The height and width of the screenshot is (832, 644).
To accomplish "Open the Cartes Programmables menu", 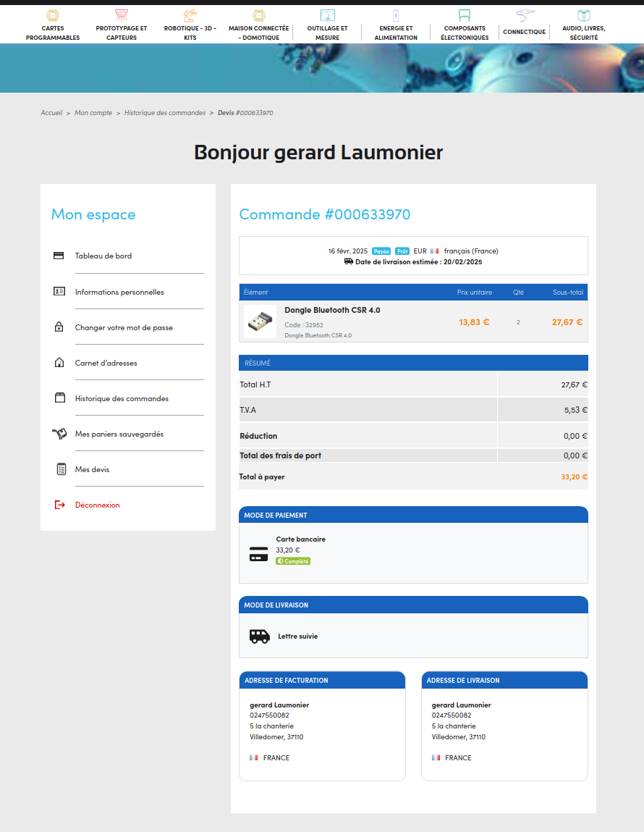I will (53, 25).
